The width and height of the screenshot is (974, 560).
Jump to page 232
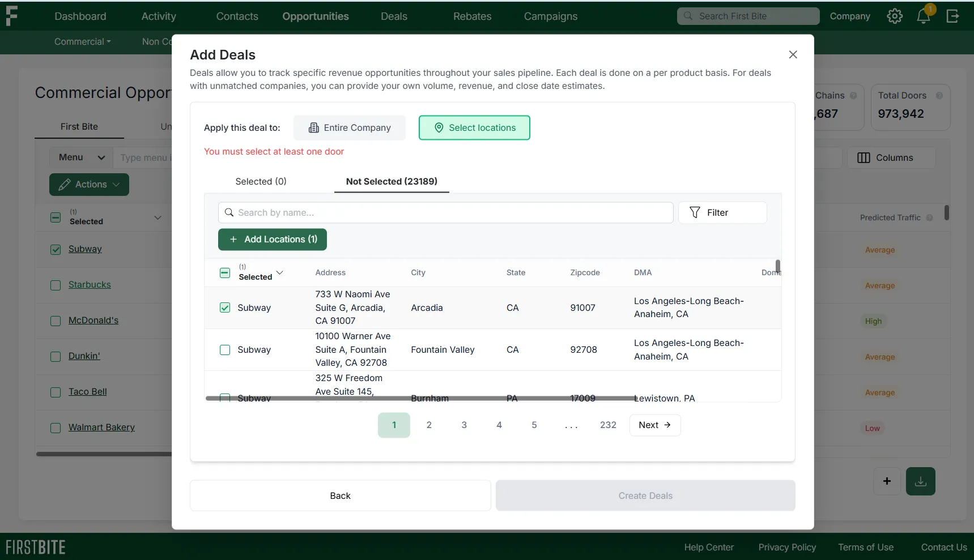[608, 425]
